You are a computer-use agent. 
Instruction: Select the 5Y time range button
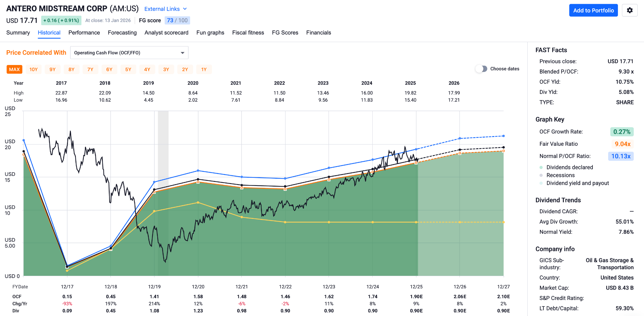click(x=128, y=69)
